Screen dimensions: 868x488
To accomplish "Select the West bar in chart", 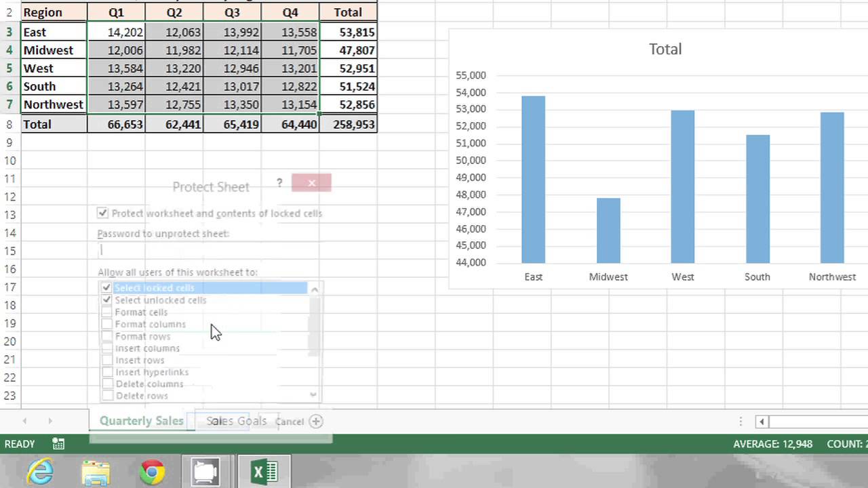I will tap(683, 186).
